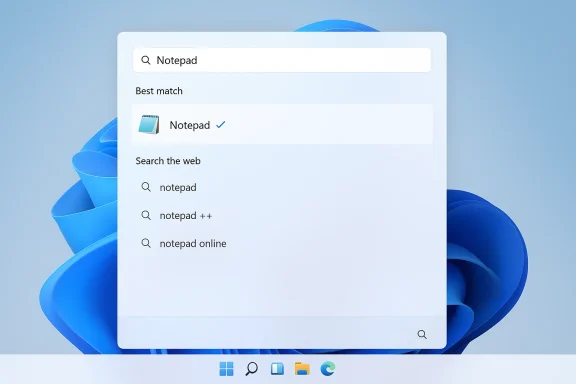Viewport: 576px width, 384px height.
Task: Click the Notepad app icon in results
Action: pyautogui.click(x=149, y=125)
